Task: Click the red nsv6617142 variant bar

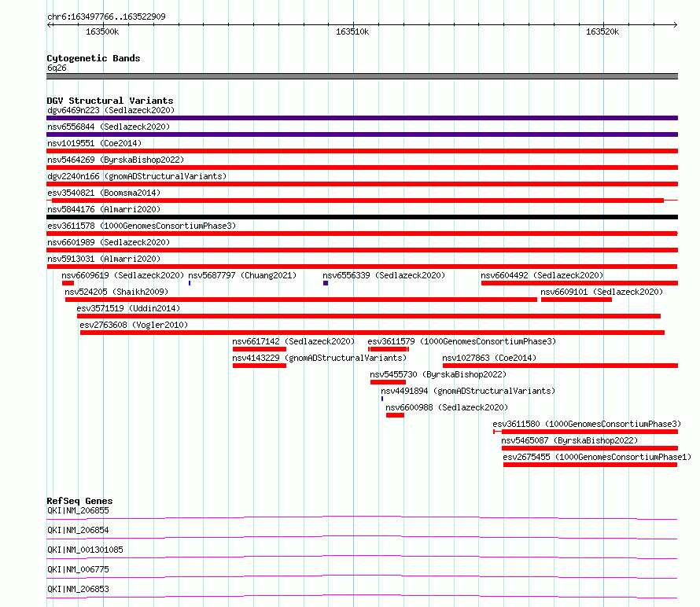Action: [x=260, y=349]
